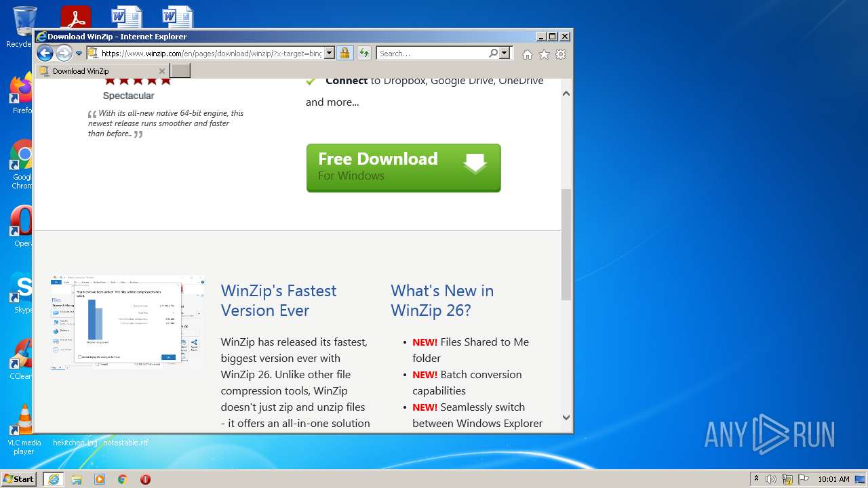Click the vertical scrollbar thumb
The width and height of the screenshot is (868, 488).
click(x=566, y=245)
